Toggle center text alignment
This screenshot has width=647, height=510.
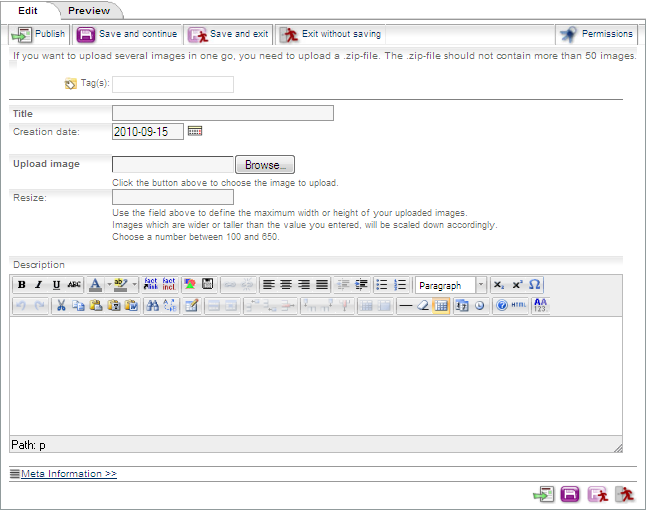[x=286, y=285]
